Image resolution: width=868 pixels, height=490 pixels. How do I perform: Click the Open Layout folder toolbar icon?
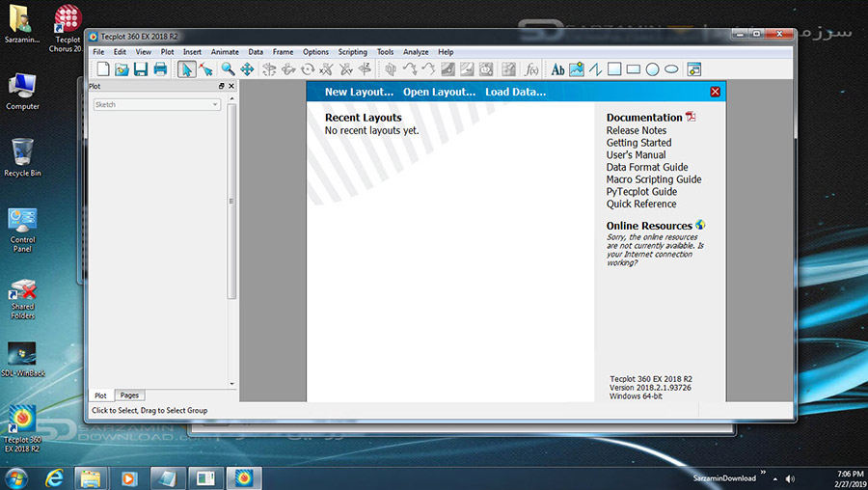(x=122, y=69)
